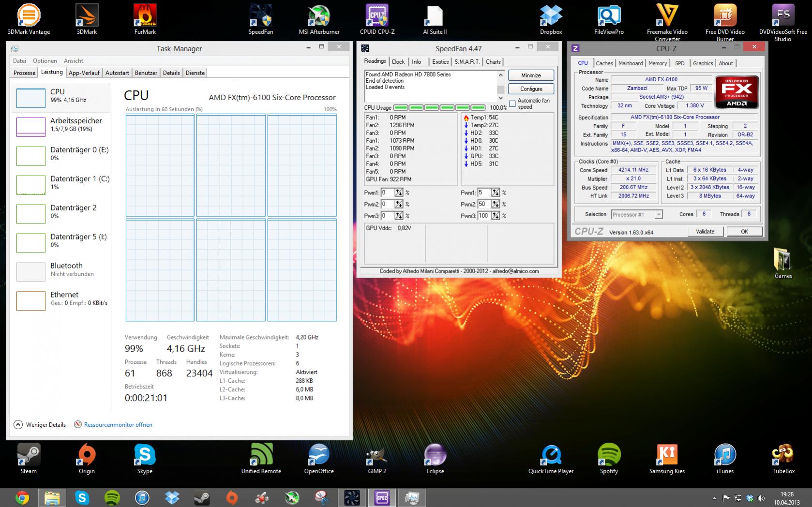
Task: Select the AI Suite II desktop icon
Action: (x=435, y=19)
